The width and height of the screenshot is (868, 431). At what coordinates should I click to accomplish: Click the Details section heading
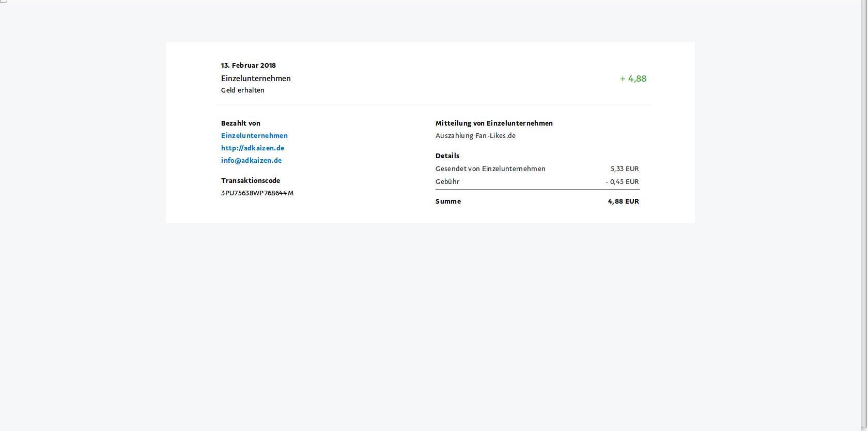pyautogui.click(x=447, y=156)
